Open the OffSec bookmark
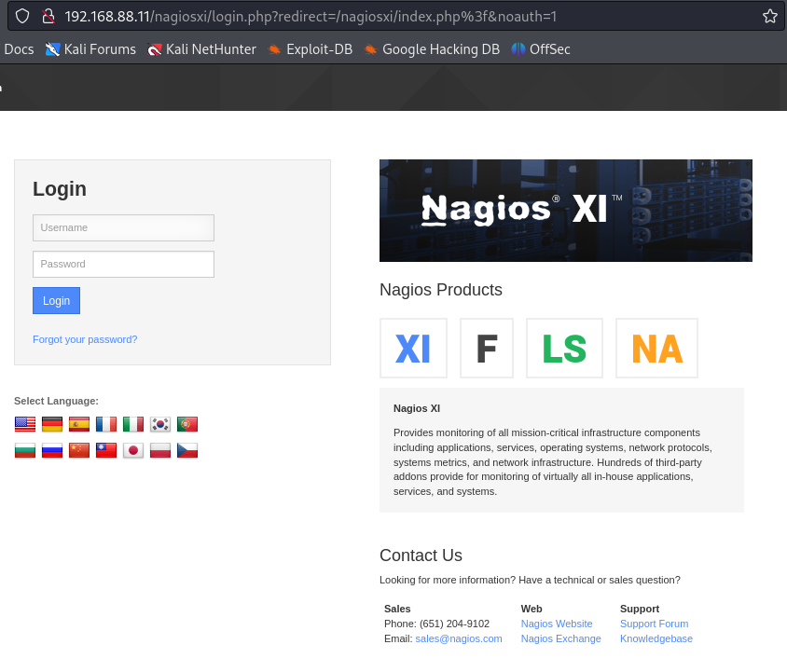 coord(541,49)
